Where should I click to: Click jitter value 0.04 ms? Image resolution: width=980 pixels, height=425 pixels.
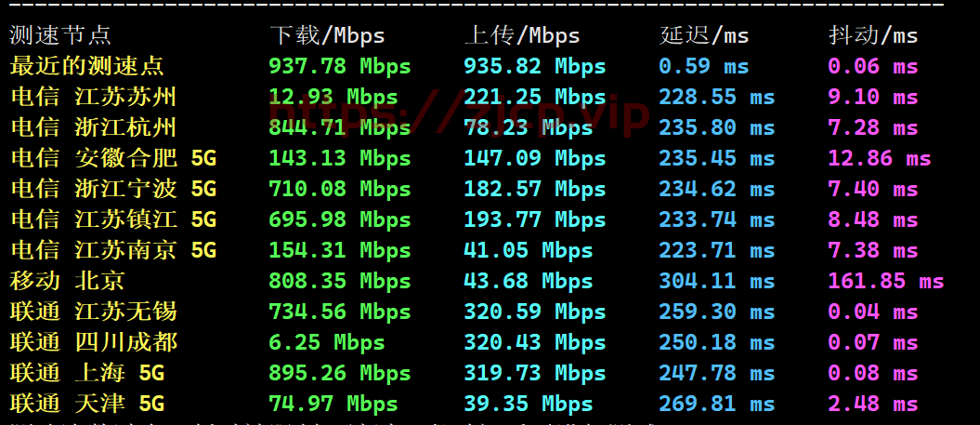[x=873, y=312]
